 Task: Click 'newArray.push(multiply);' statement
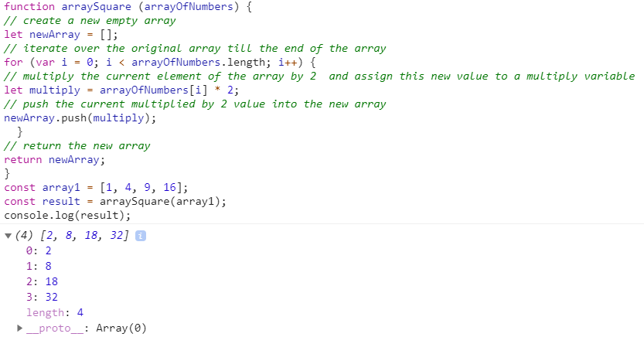pyautogui.click(x=80, y=118)
